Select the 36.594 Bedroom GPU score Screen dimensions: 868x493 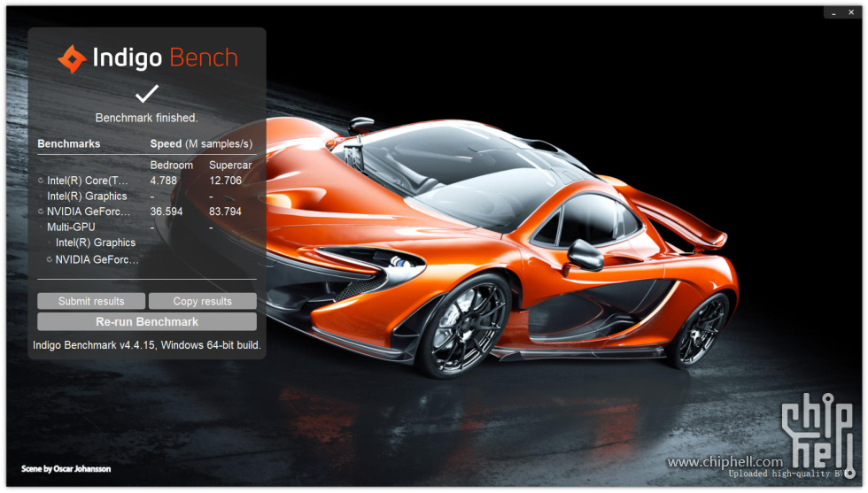click(167, 212)
